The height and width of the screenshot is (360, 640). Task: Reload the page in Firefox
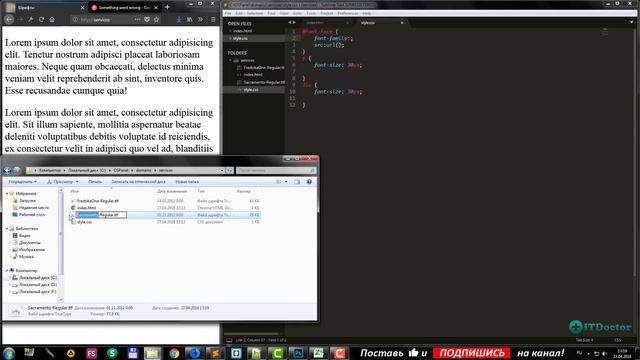pos(41,19)
